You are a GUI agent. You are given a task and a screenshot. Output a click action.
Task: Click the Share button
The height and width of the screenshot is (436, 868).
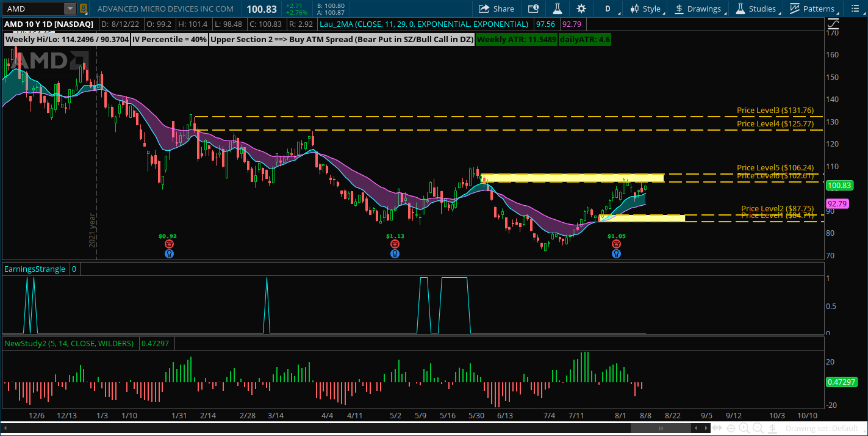(x=497, y=9)
